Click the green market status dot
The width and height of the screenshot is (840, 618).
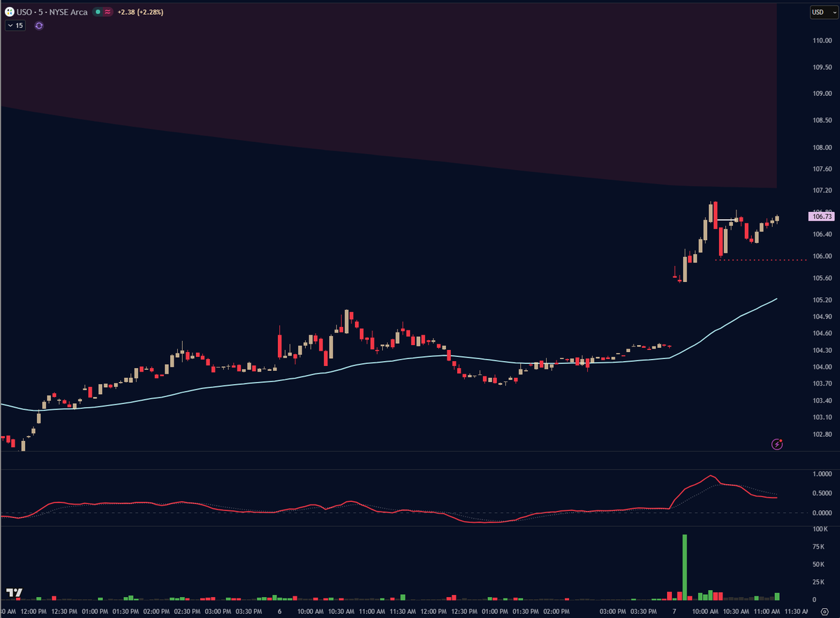tap(98, 12)
